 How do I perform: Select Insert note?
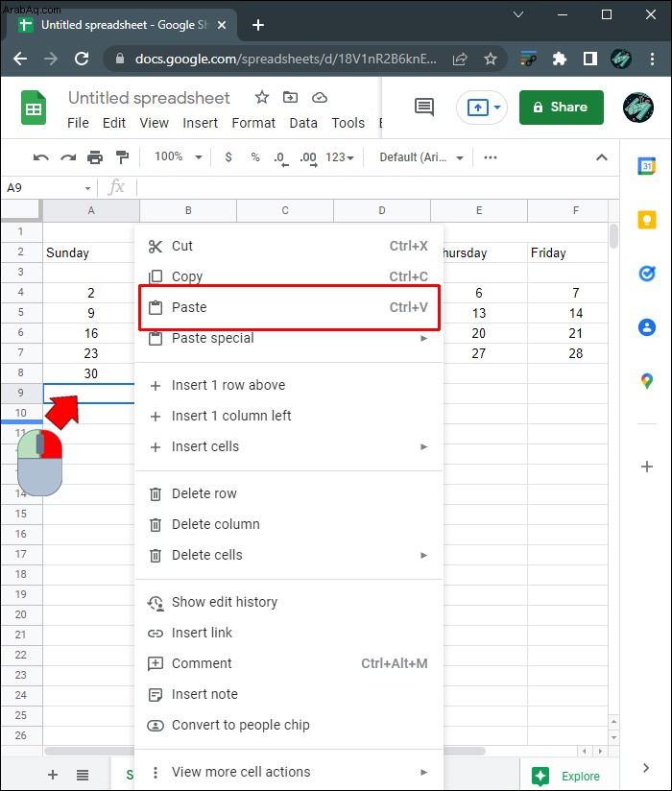click(289, 694)
